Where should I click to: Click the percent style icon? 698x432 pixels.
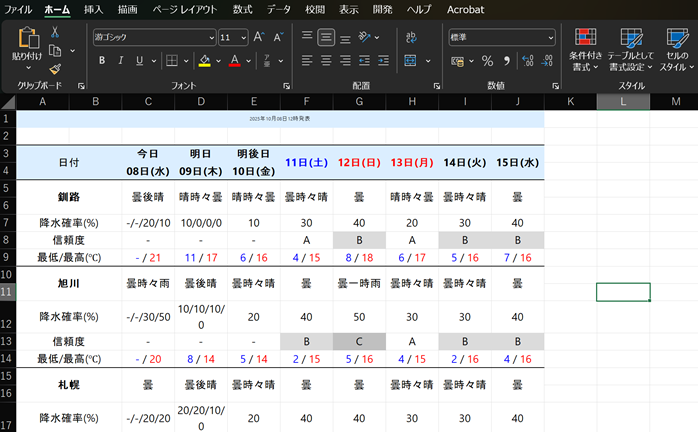pos(487,61)
